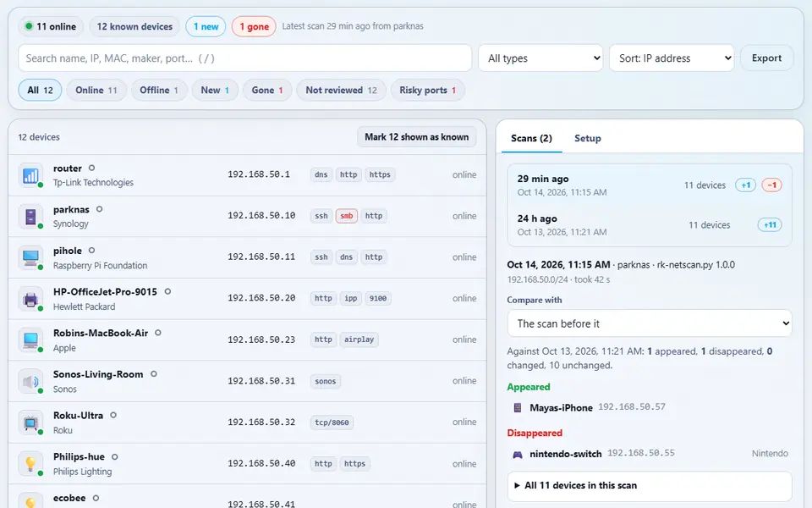
Task: Click the Roku-Ultra TV icon
Action: pos(30,422)
